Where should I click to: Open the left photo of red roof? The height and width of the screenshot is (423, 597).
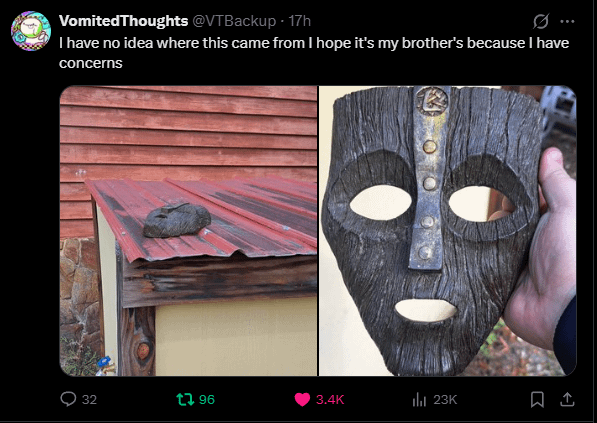tap(188, 231)
